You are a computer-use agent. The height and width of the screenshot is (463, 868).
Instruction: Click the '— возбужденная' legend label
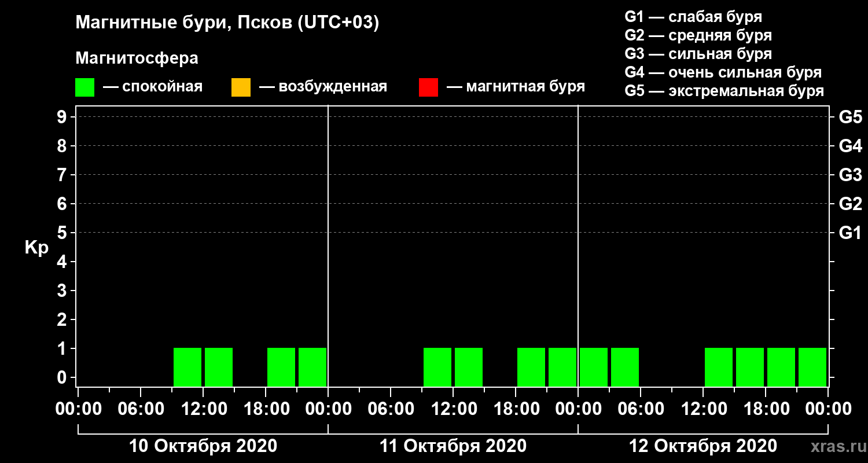[323, 87]
